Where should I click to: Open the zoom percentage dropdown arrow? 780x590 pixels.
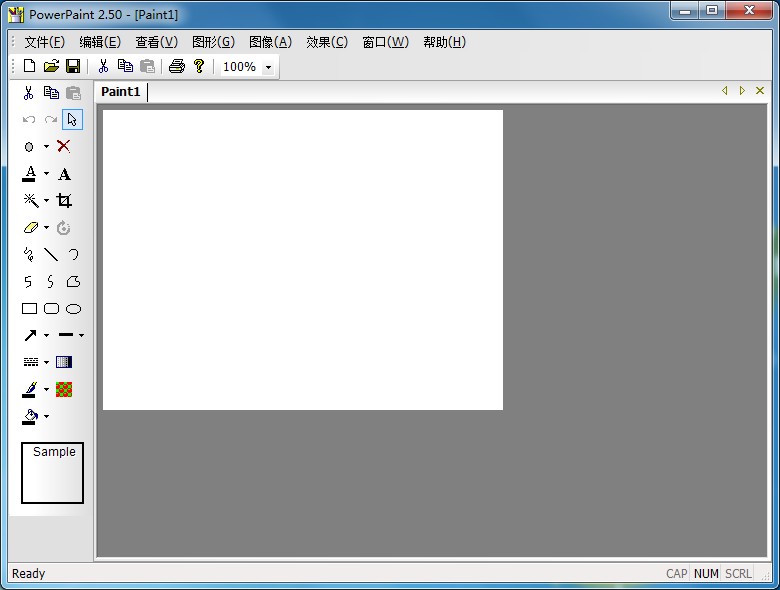pos(268,67)
